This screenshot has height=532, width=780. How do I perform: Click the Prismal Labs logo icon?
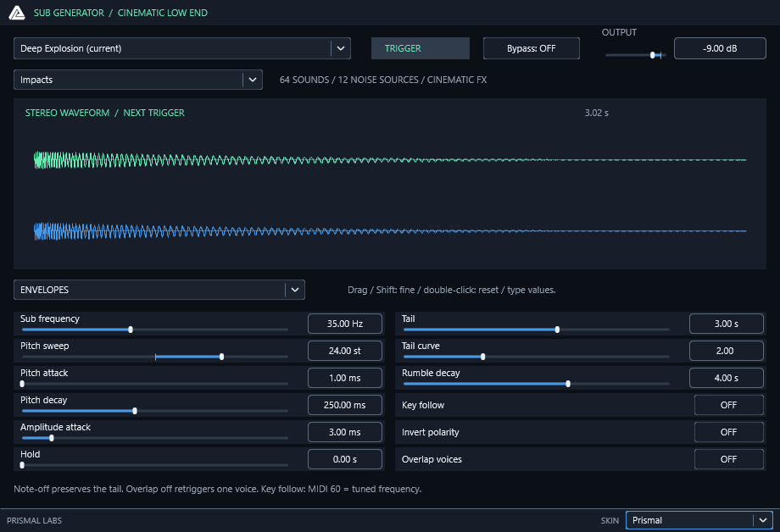(17, 13)
